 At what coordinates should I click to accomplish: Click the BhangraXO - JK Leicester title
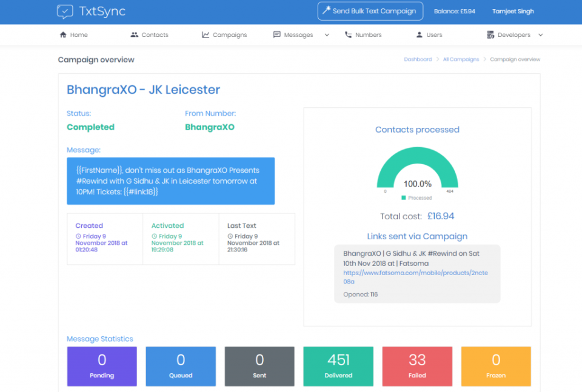coord(143,90)
